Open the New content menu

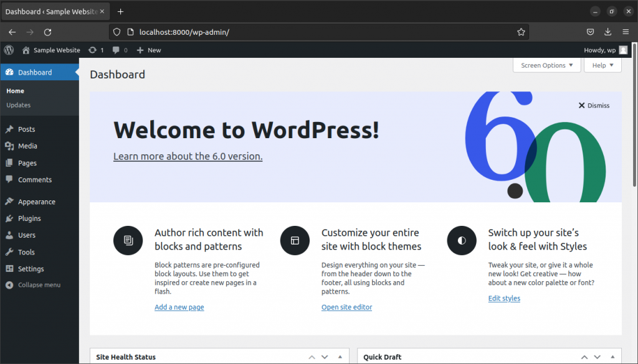tap(149, 50)
